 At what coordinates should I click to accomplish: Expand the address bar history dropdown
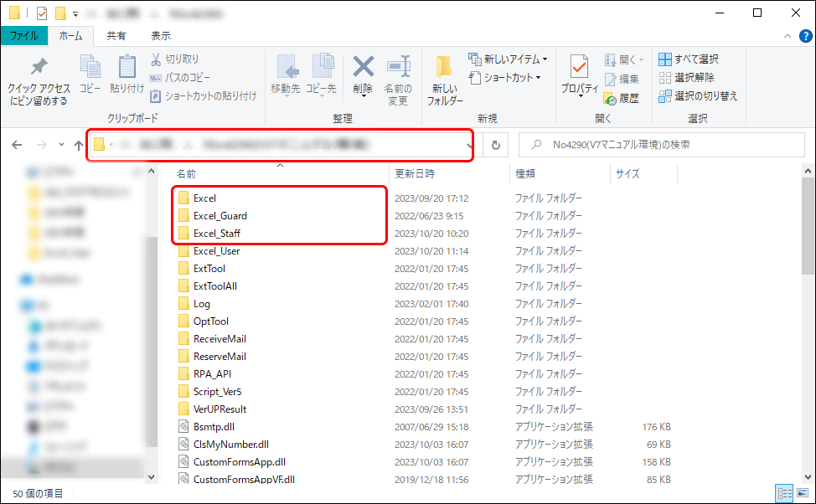(x=469, y=145)
